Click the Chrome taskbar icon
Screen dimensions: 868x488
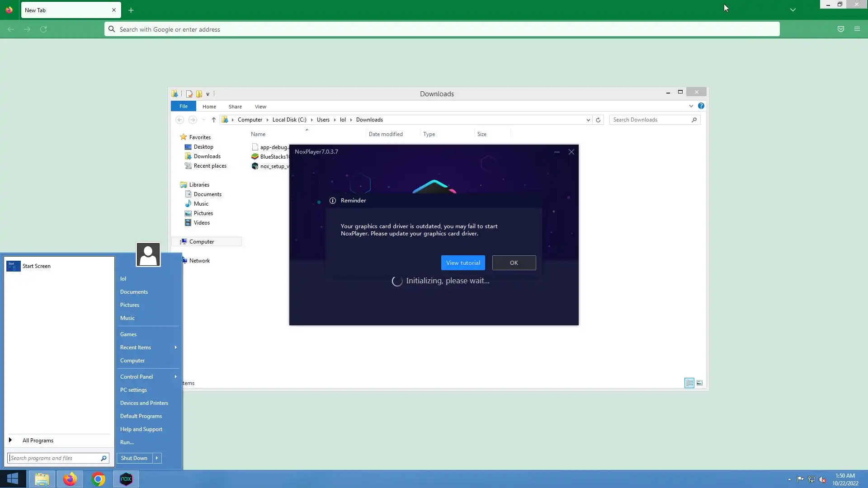click(x=98, y=479)
